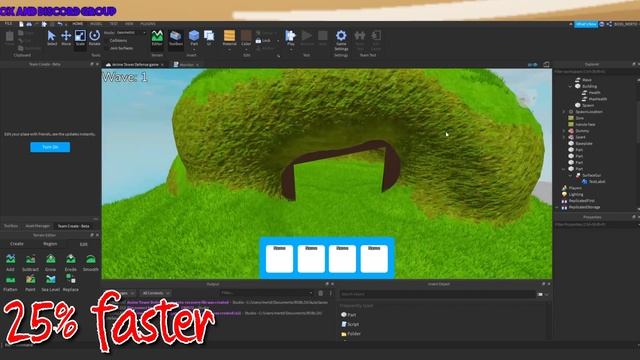The width and height of the screenshot is (640, 360).
Task: Expand the Dummy model in Explorer
Action: [x=564, y=131]
